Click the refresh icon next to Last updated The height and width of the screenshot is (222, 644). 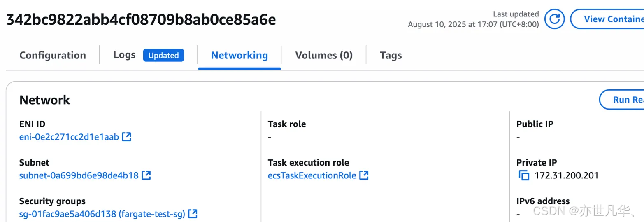[x=555, y=19]
